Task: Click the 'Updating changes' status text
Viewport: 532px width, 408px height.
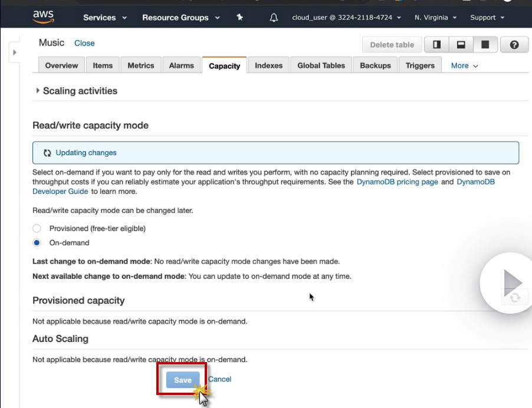Action: point(86,153)
